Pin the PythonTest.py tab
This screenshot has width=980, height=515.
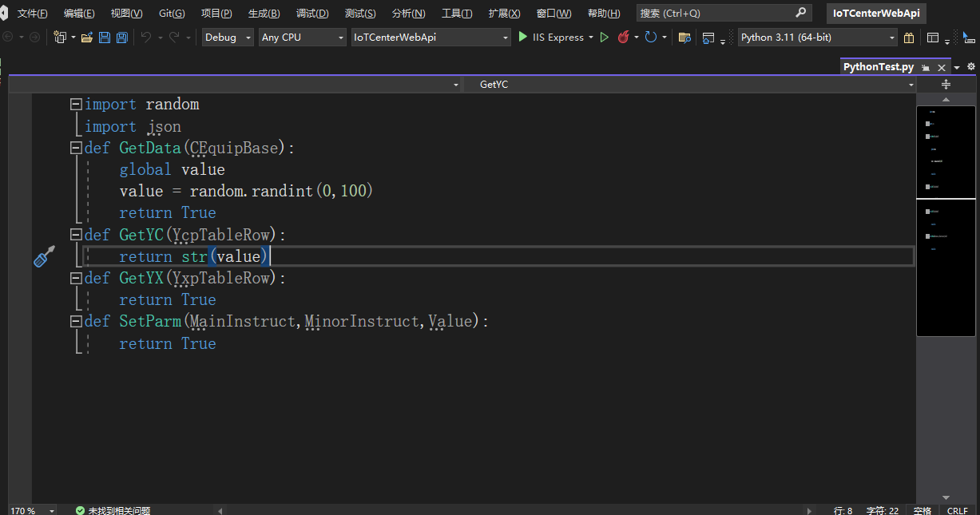click(926, 68)
